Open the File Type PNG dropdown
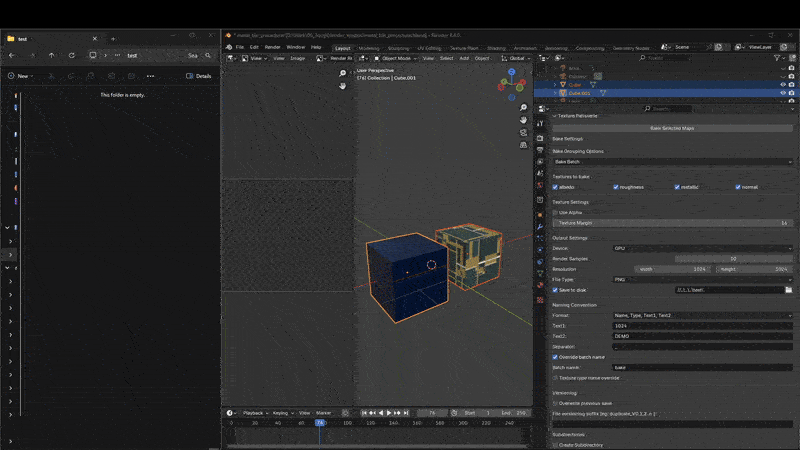This screenshot has width=800, height=450. point(703,280)
